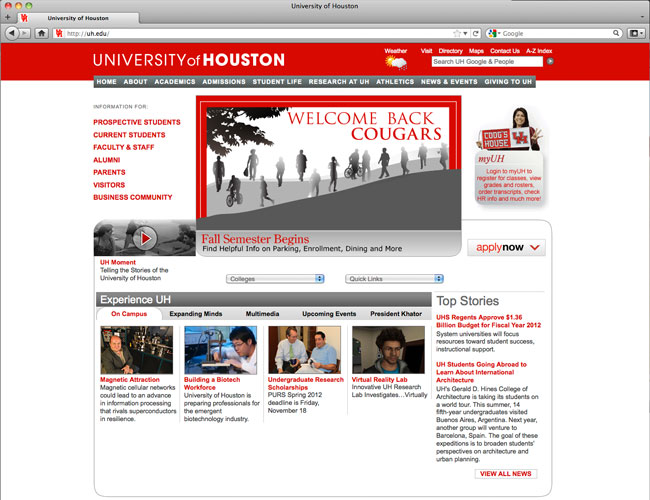Image resolution: width=650 pixels, height=500 pixels.
Task: Click the UH favicon in the address bar
Action: [x=59, y=33]
